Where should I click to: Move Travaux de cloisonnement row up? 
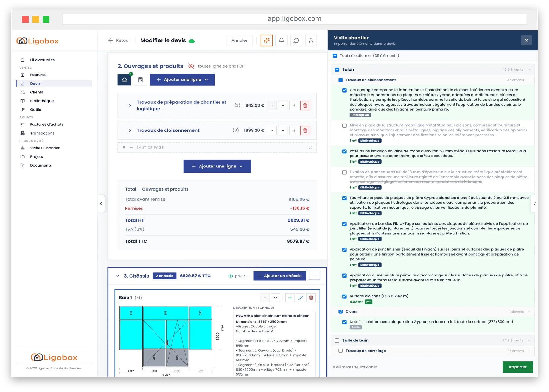(x=272, y=130)
